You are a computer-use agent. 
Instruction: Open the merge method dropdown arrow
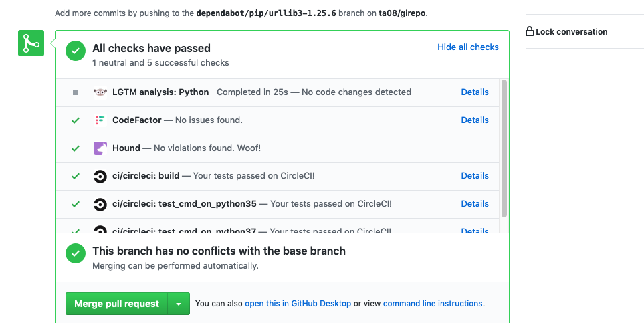pos(179,304)
